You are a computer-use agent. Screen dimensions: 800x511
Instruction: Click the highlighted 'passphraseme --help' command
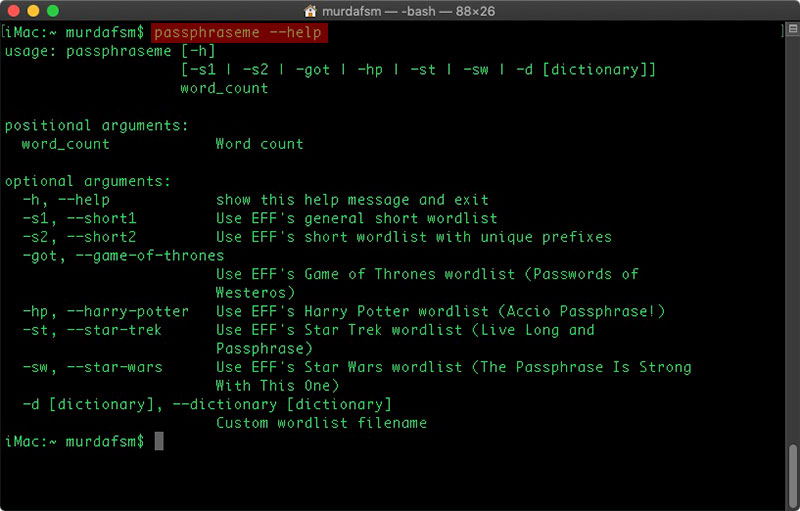point(240,33)
